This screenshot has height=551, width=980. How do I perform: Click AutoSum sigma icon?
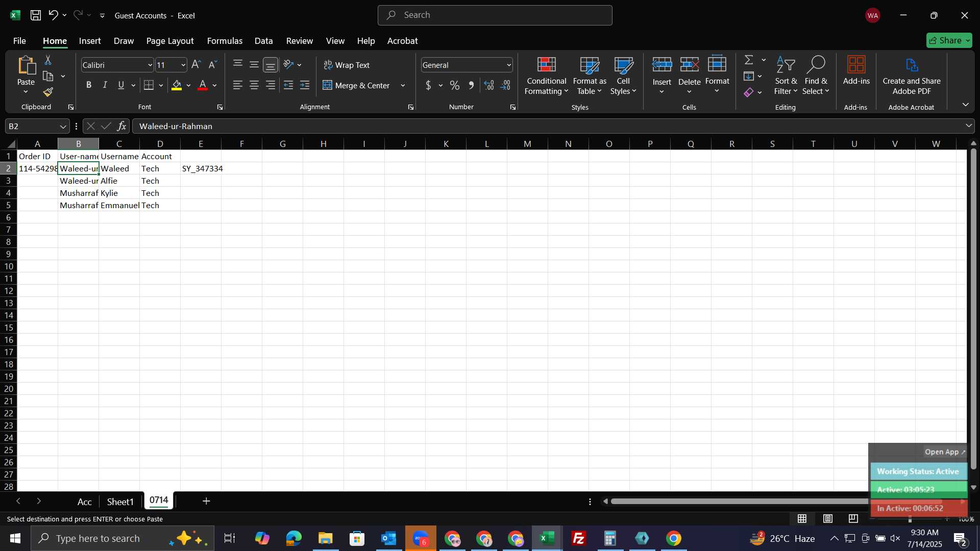click(749, 60)
